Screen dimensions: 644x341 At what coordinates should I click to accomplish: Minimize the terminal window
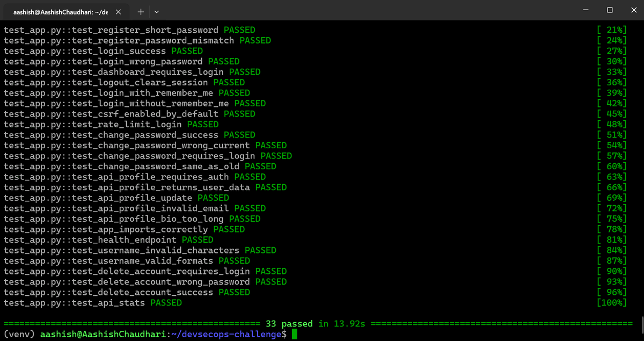(x=585, y=10)
